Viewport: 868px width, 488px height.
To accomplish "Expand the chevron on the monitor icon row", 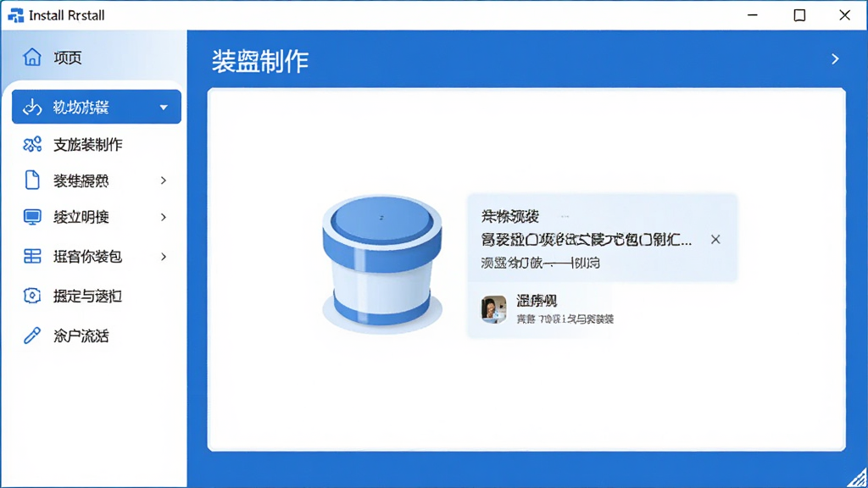I will (x=164, y=217).
